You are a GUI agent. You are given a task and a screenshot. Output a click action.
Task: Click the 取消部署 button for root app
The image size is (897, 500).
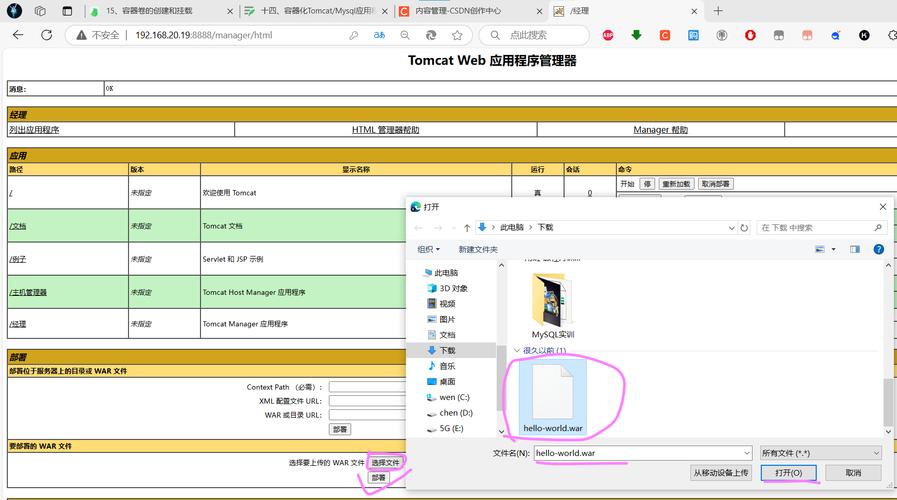715,184
